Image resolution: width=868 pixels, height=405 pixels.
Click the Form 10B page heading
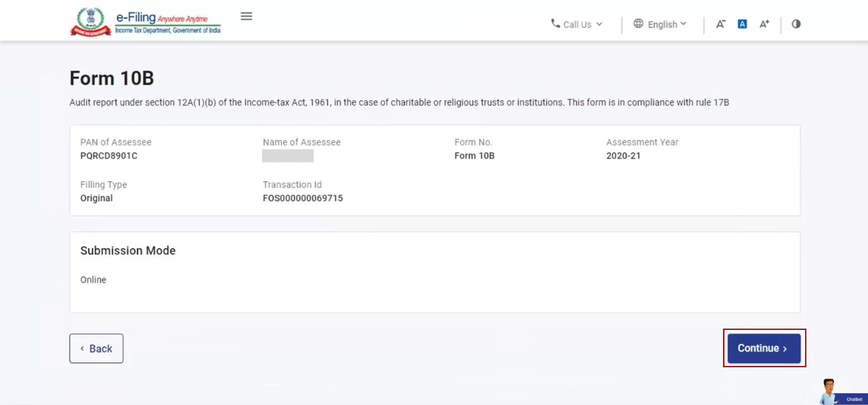tap(112, 79)
